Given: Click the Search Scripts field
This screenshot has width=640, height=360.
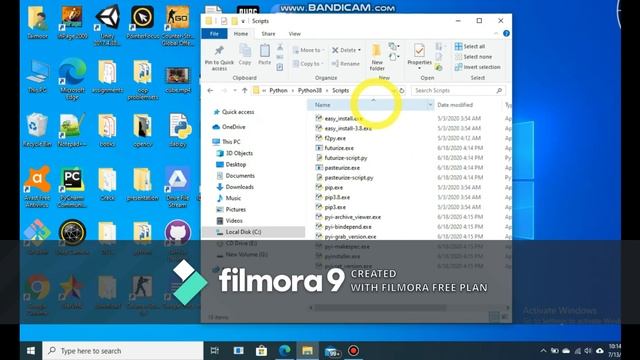Looking at the screenshot, I should (x=458, y=91).
